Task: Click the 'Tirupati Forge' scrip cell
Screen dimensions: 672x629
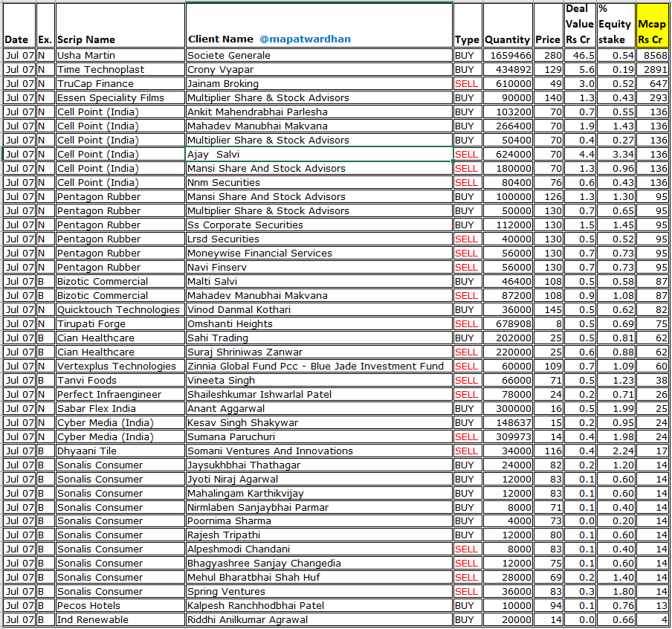Action: click(x=120, y=324)
